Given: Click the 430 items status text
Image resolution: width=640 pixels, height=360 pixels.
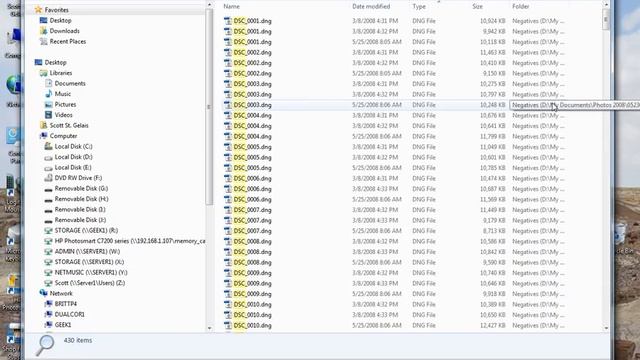Looking at the screenshot, I should [x=78, y=340].
